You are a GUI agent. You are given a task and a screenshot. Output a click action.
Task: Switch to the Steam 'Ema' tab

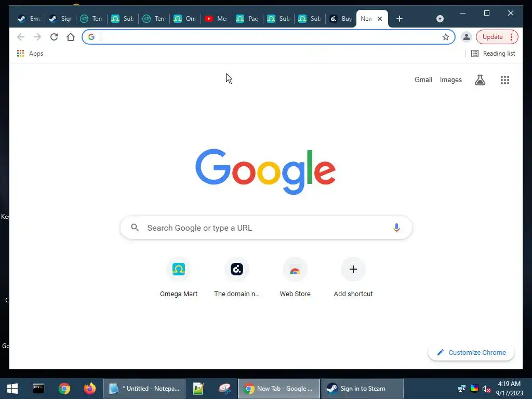tap(29, 19)
